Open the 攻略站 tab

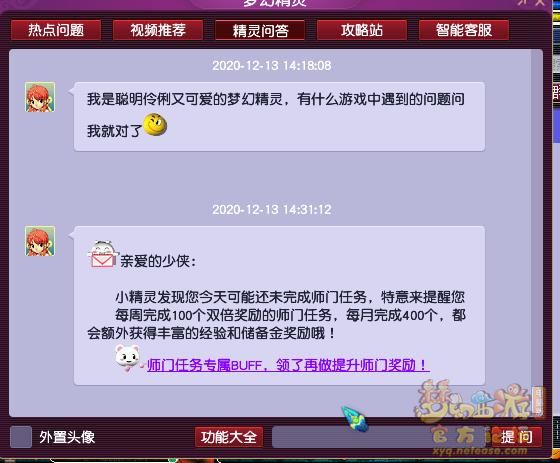[362, 30]
